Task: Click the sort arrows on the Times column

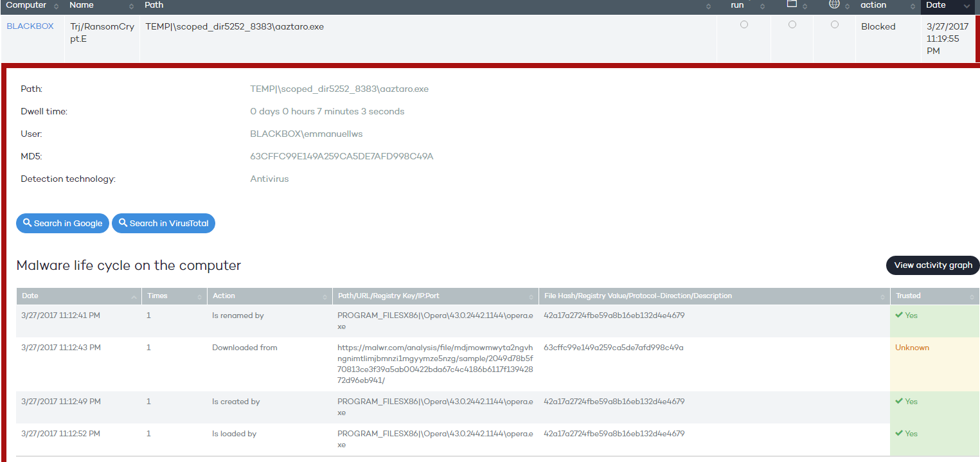Action: coord(199,296)
